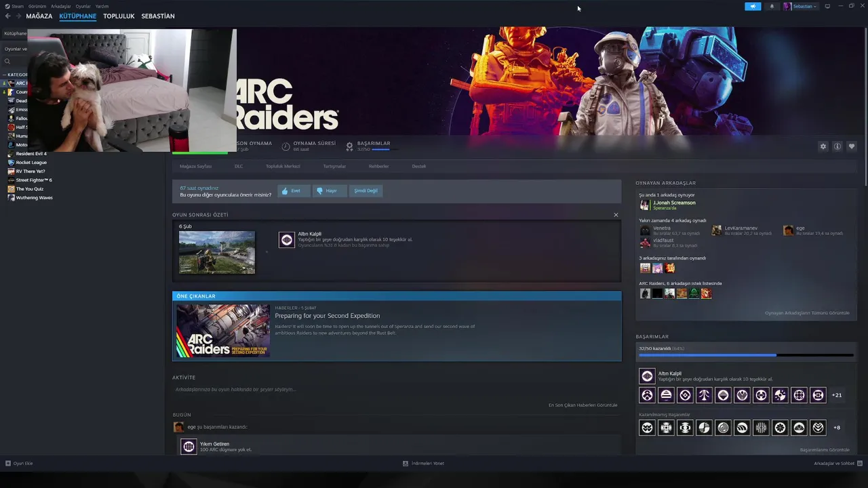Go to MAĞAZA tab
This screenshot has width=868, height=488.
(39, 16)
